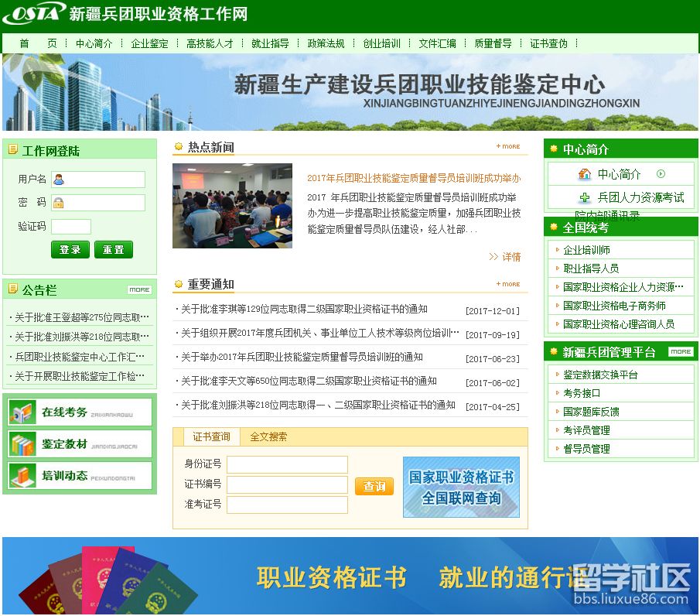This screenshot has height=616, width=700.
Task: Open the 企业培训师 link under 全国统考
Action: pos(586,251)
